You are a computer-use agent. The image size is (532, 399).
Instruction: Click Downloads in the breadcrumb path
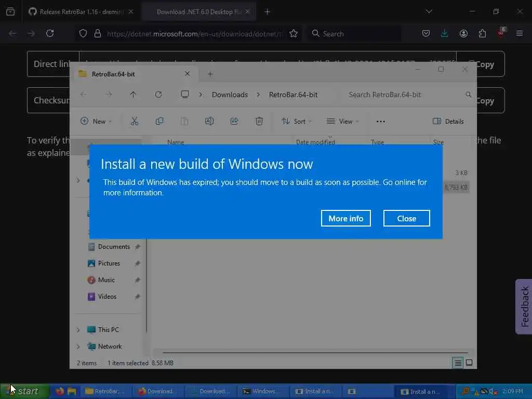click(x=230, y=95)
